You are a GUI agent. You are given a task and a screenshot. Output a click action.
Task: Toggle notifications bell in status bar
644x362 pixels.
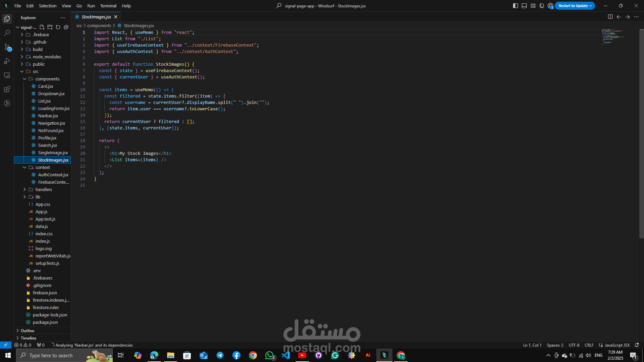(637, 345)
